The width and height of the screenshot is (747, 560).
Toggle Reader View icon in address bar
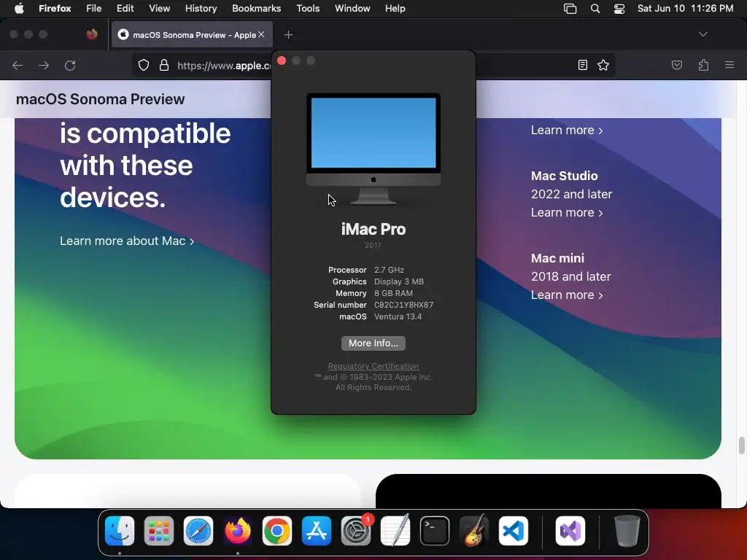coord(583,65)
